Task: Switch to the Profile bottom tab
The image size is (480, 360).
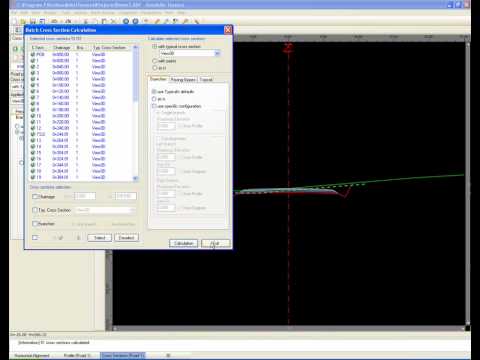Action: [x=77, y=356]
